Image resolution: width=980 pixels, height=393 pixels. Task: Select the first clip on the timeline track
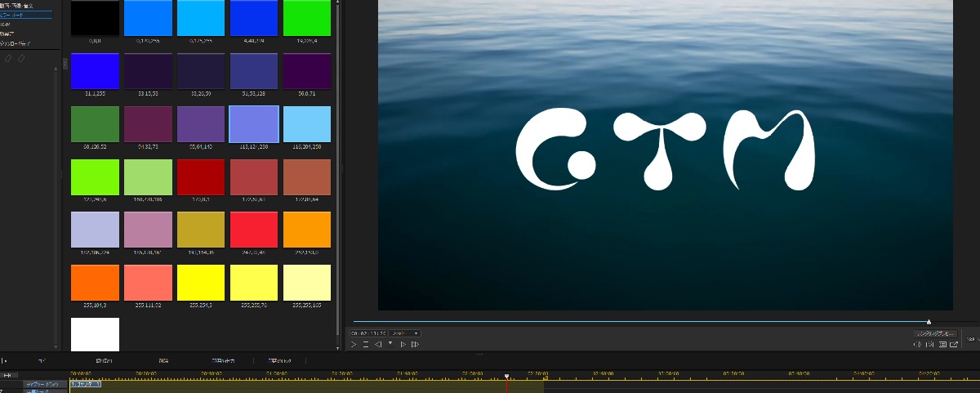pos(86,384)
